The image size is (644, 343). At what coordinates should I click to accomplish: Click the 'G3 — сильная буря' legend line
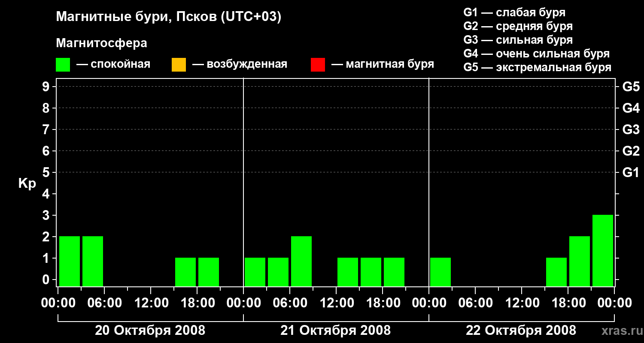[518, 40]
